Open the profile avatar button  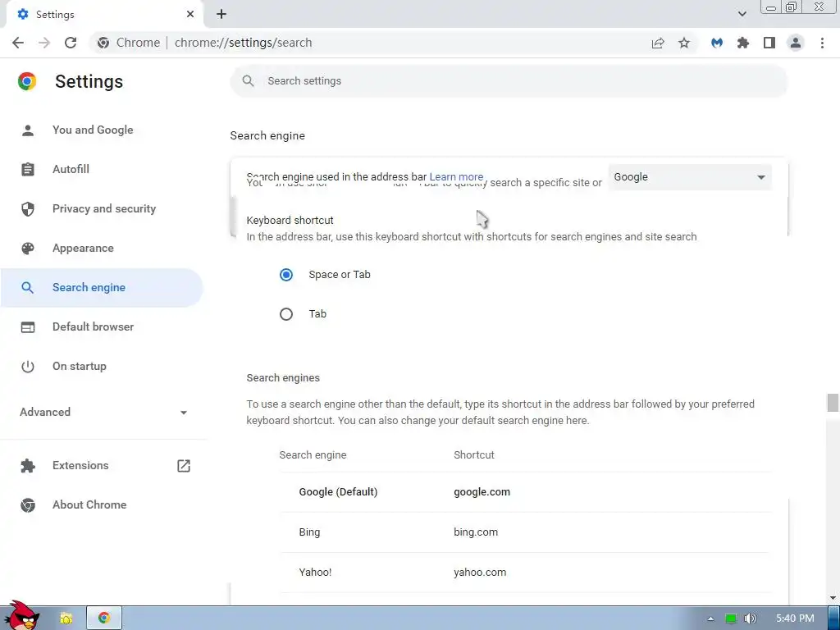click(796, 43)
